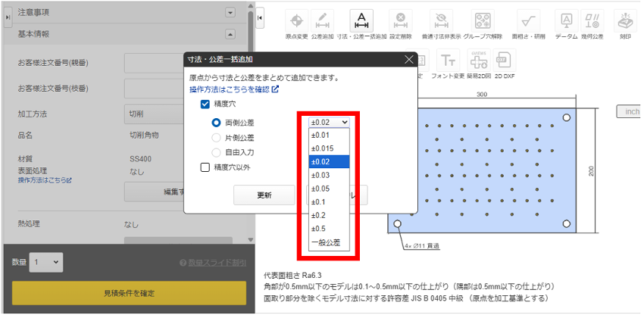644x315 pixels.
Task: Open the 面粗さ・研削 surface roughness tool
Action: pyautogui.click(x=527, y=20)
